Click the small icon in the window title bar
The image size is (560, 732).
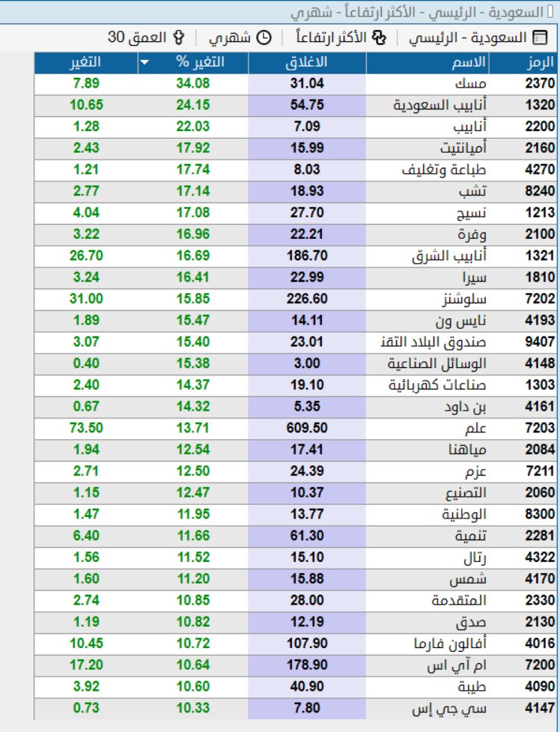[550, 12]
